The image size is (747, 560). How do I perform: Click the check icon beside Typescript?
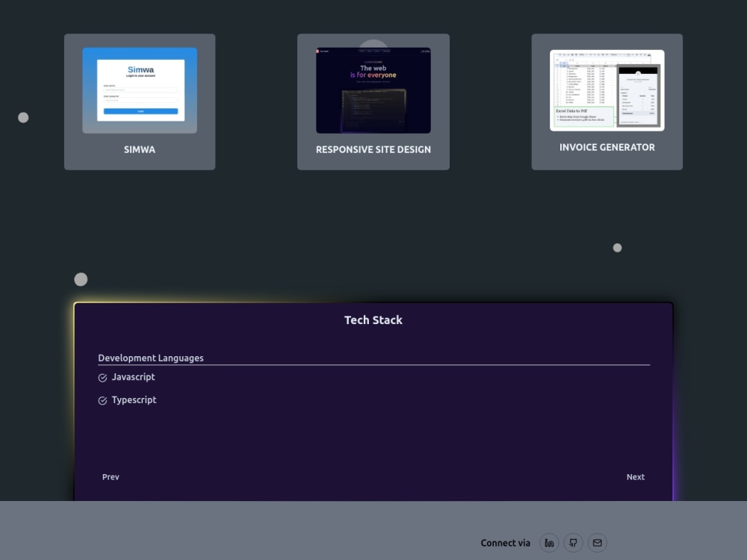coord(102,400)
